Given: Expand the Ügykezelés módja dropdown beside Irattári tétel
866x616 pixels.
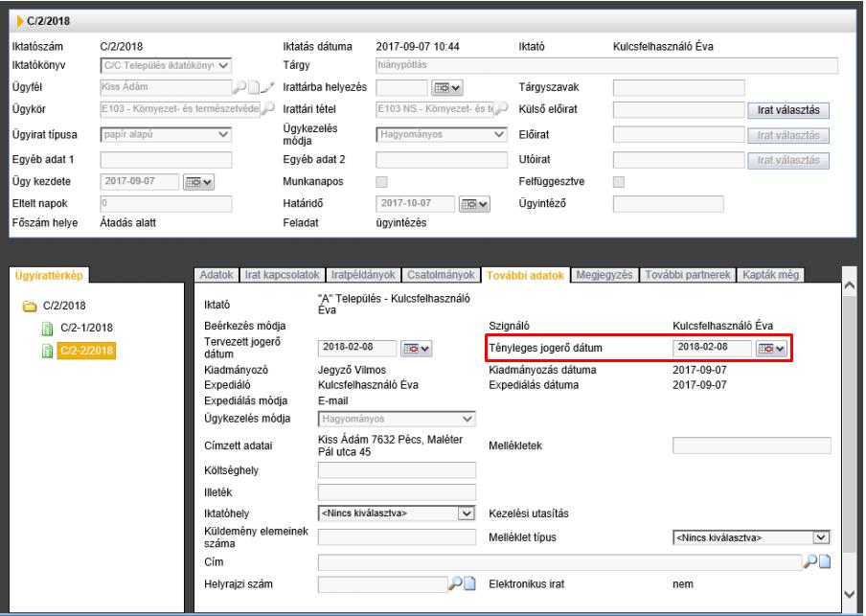Looking at the screenshot, I should tap(442, 134).
